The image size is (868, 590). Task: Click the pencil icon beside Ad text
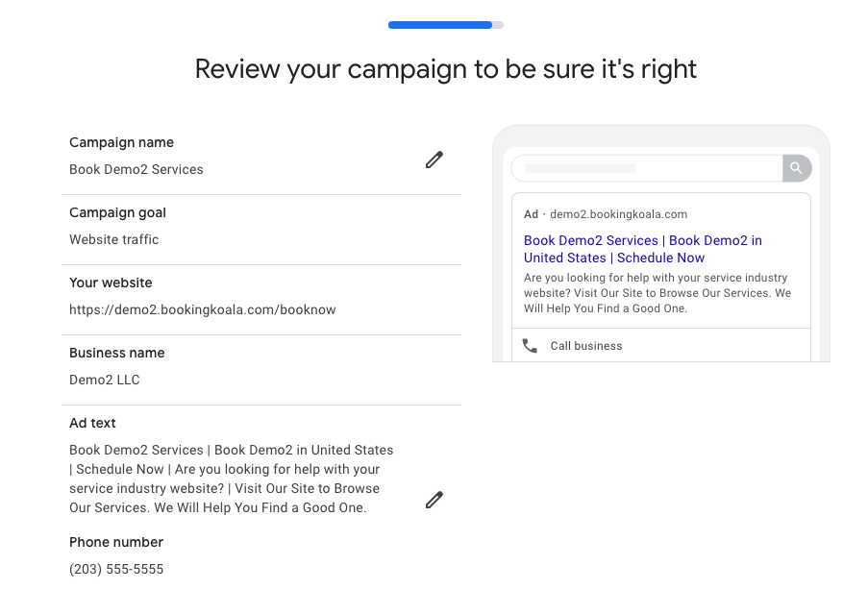[x=434, y=500]
